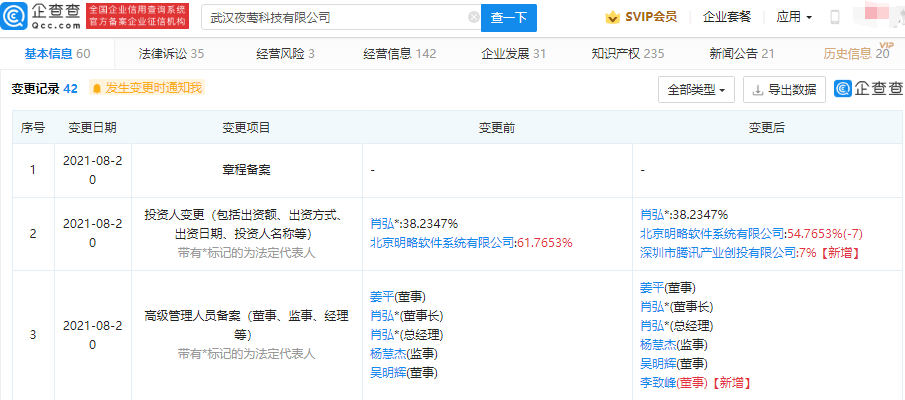This screenshot has width=905, height=400.
Task: Clear the search box with the X icon
Action: pyautogui.click(x=473, y=17)
